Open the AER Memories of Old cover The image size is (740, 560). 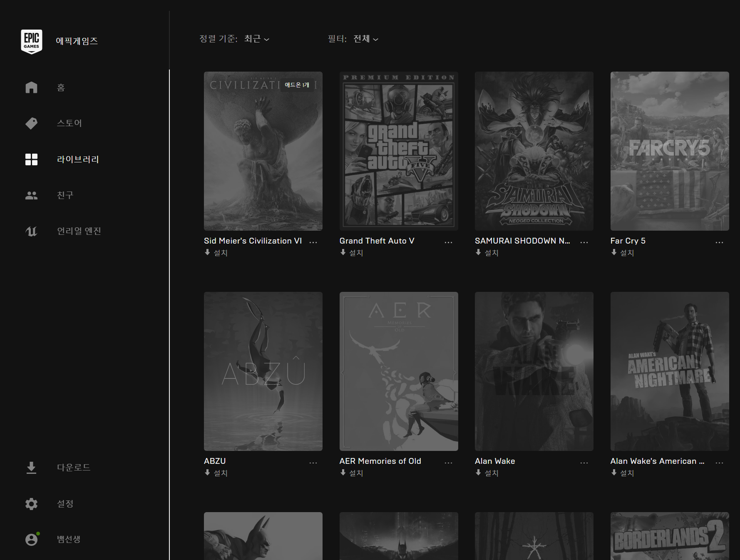(399, 371)
